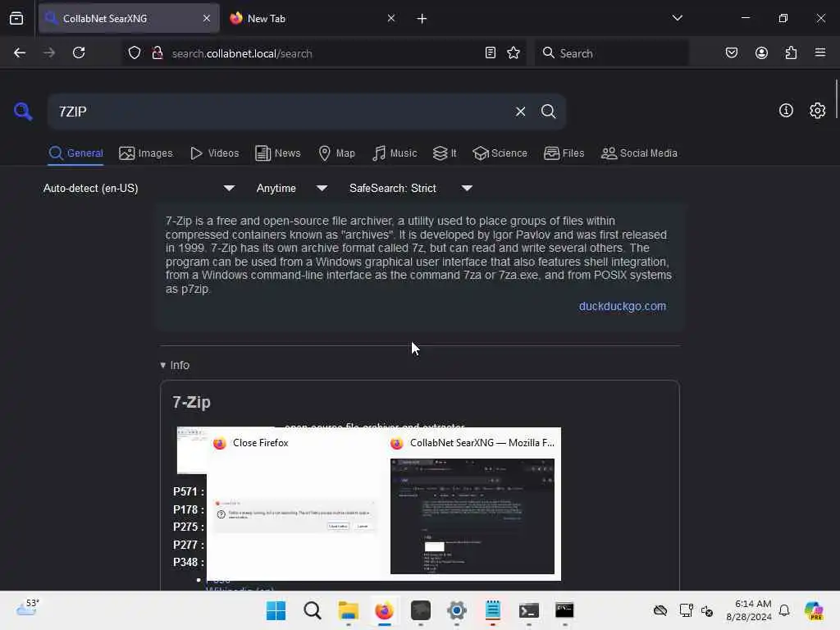840x630 pixels.
Task: Collapse the Info section
Action: (x=175, y=365)
